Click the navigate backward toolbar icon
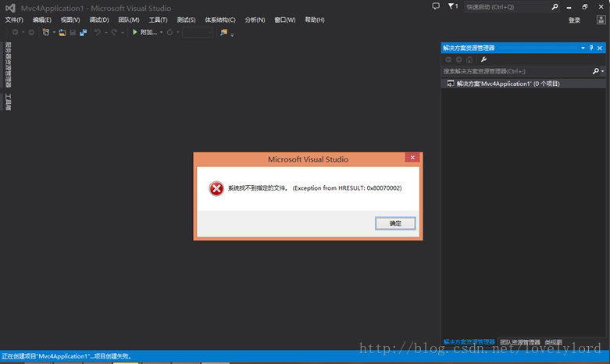This screenshot has height=364, width=610. [15, 32]
